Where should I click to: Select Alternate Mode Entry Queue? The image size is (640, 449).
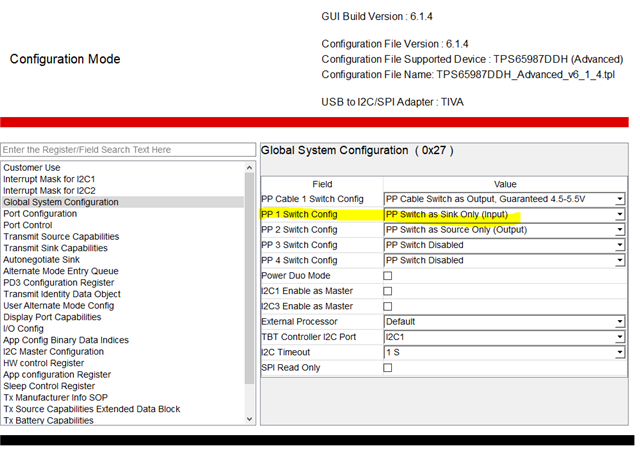[61, 271]
